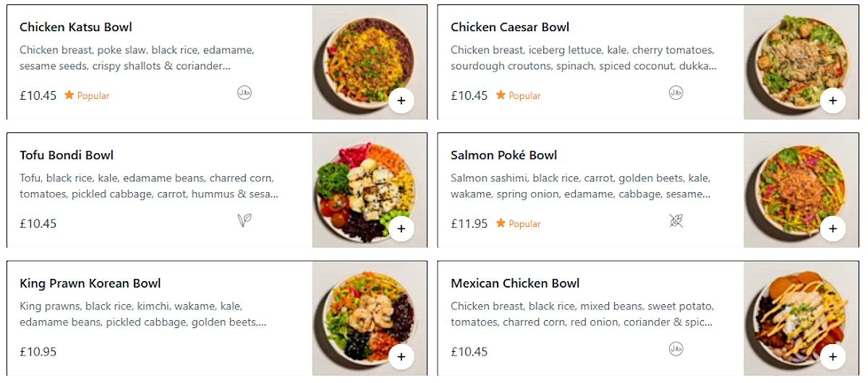
Task: Click halal icon on Chicken Caesar Bowl
Action: [x=676, y=92]
